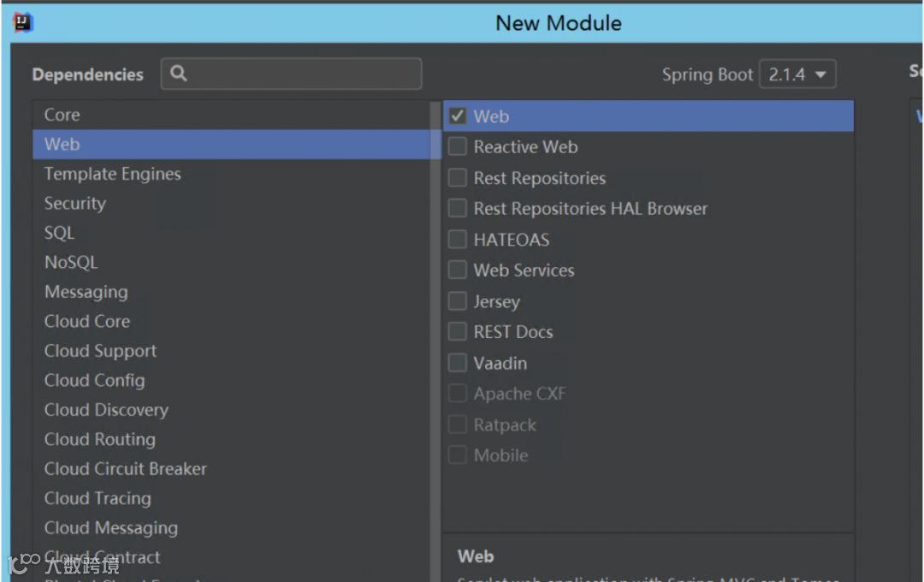Check the greyed-out Mobile checkbox
Image resolution: width=924 pixels, height=582 pixels.
pos(457,455)
